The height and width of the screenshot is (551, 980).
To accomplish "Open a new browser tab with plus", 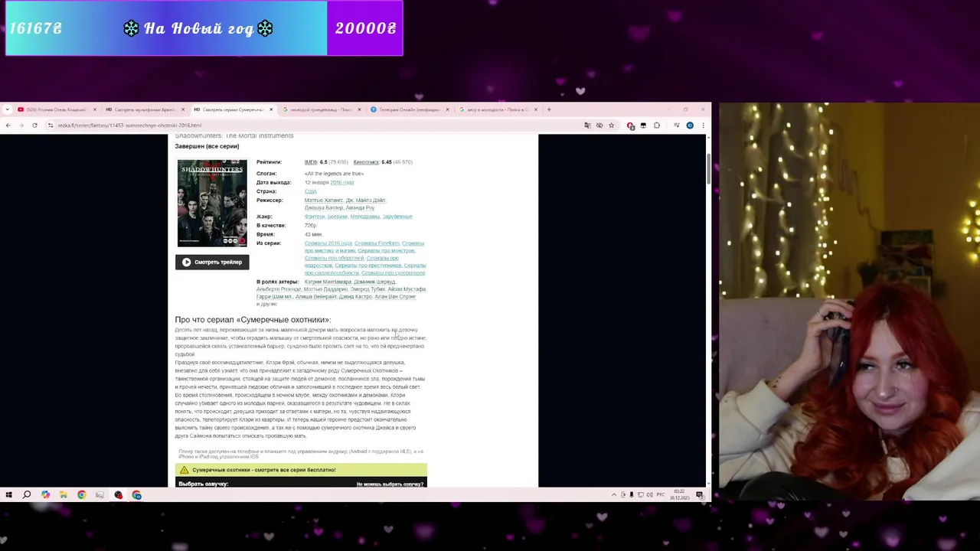I will coord(548,109).
